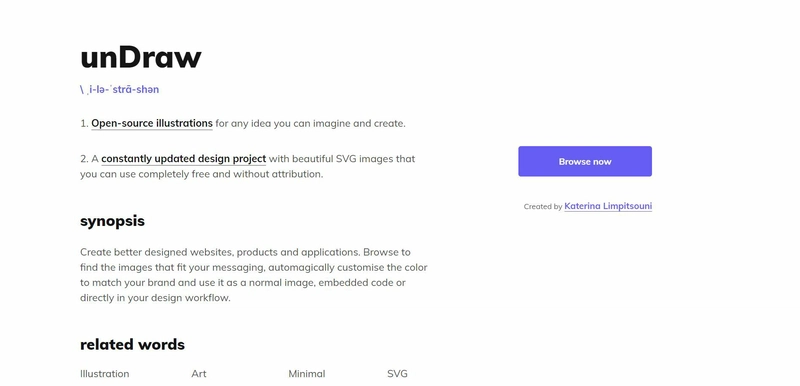This screenshot has width=800, height=386.
Task: Open the constantly updated design project link
Action: [x=183, y=159]
